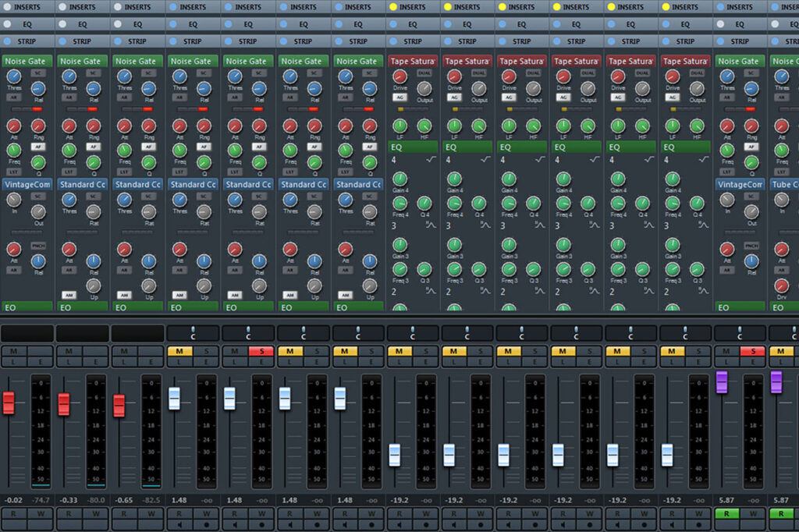Click the -0.02 fader level value field
The width and height of the screenshot is (799, 532).
[13, 500]
